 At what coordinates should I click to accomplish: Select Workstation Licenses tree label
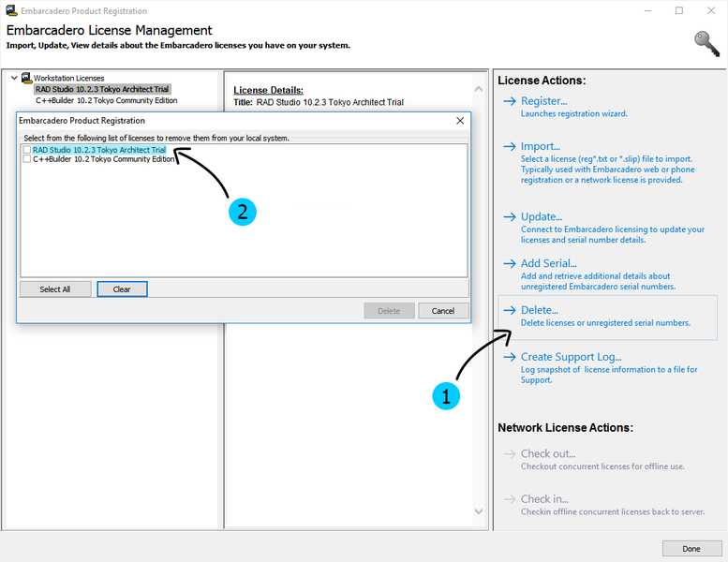[x=68, y=78]
